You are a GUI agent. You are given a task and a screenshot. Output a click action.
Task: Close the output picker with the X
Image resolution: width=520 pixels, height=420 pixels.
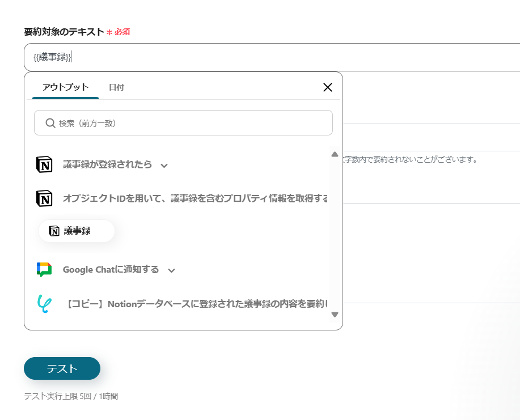(328, 87)
